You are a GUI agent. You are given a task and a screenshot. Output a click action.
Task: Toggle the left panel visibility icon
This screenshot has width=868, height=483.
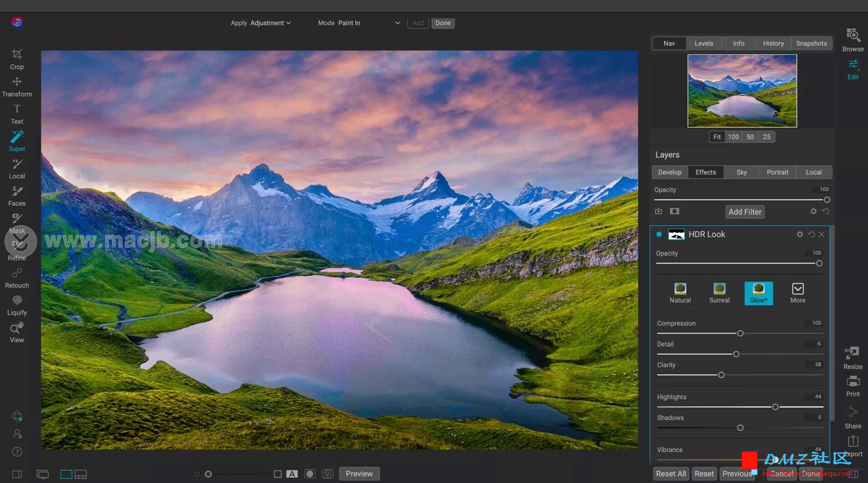[x=17, y=474]
